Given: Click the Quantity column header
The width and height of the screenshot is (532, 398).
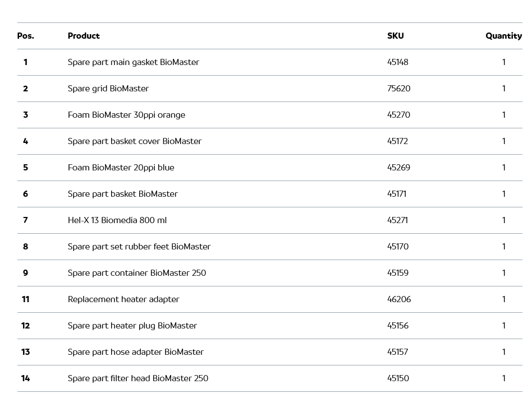Looking at the screenshot, I should (503, 36).
